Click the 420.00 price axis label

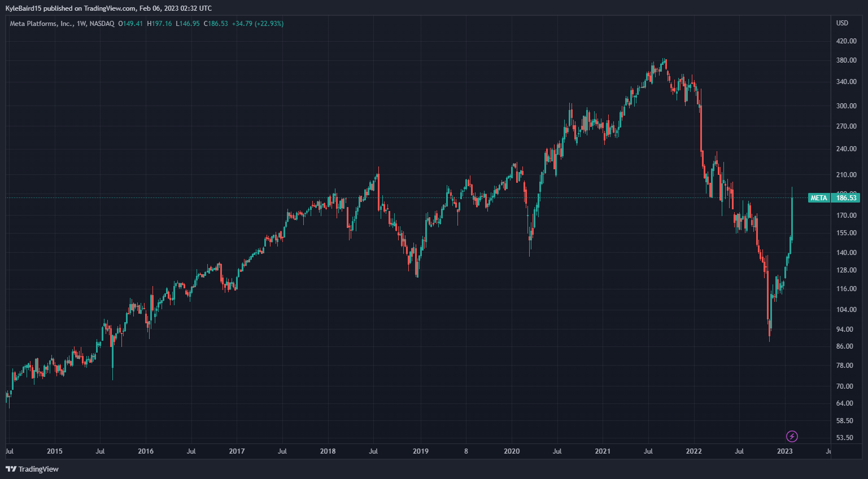846,41
